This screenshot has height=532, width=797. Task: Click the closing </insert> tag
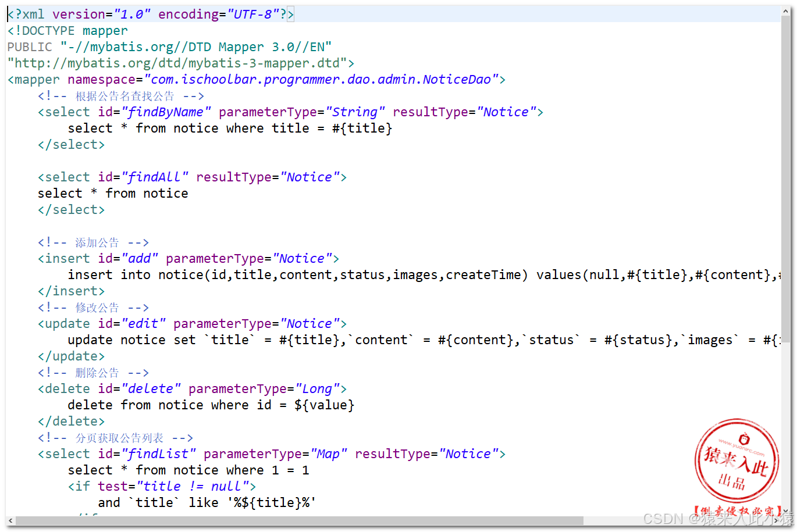coord(71,291)
